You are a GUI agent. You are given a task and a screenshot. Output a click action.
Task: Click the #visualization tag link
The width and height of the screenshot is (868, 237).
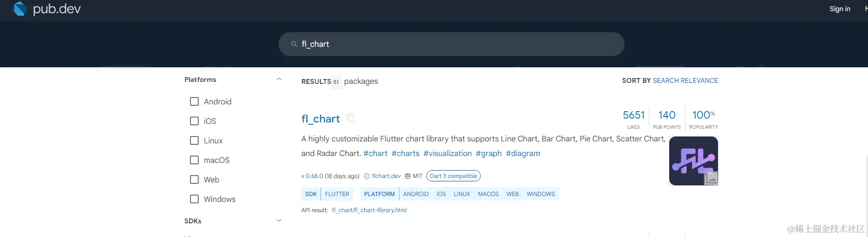click(x=448, y=153)
